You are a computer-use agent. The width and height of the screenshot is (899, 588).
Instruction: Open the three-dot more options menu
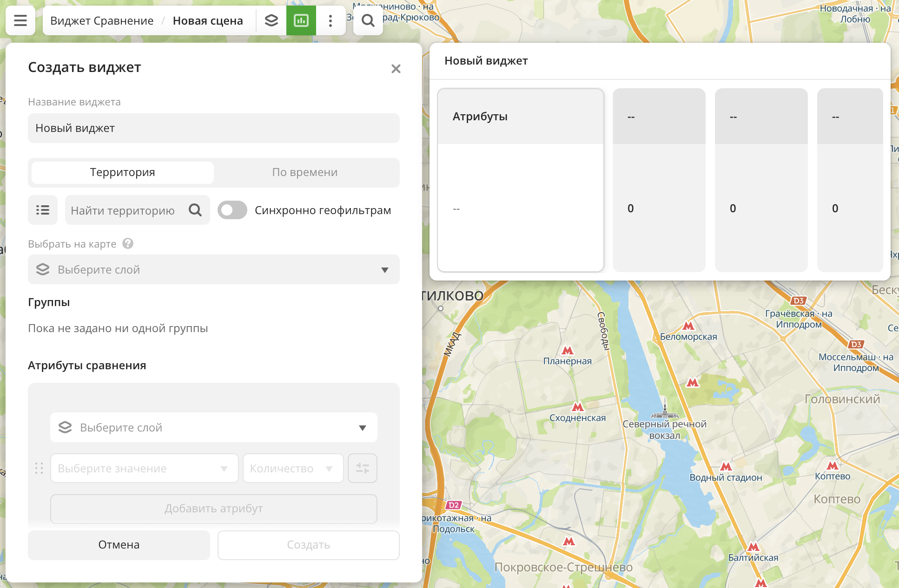pos(331,20)
